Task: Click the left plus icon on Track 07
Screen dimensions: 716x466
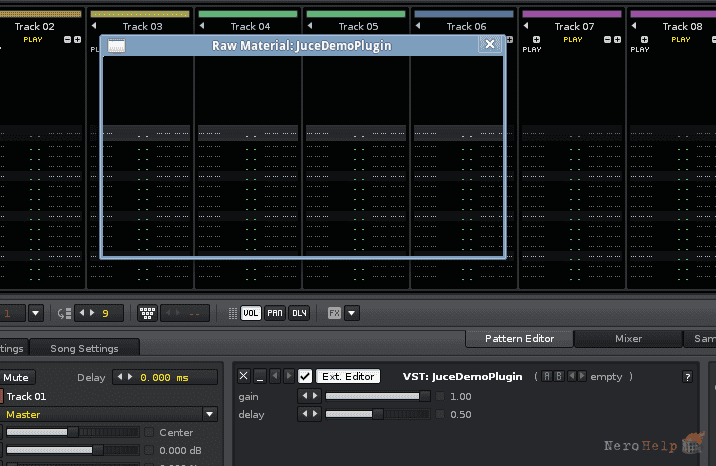Action: (537, 40)
